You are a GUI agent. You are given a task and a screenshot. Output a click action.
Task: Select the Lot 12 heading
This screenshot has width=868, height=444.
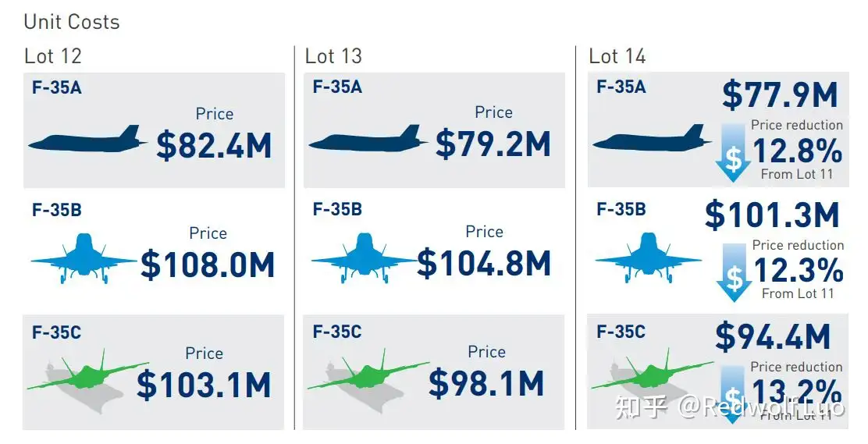[x=53, y=56]
